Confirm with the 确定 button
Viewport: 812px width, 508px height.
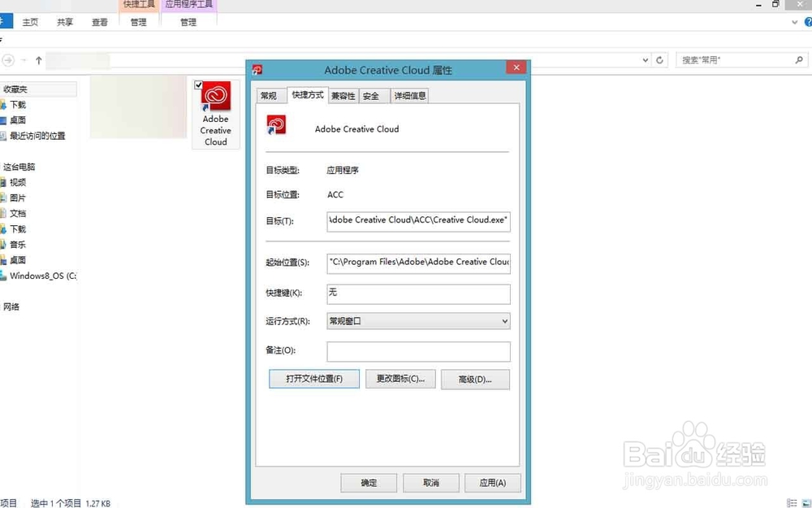click(369, 483)
